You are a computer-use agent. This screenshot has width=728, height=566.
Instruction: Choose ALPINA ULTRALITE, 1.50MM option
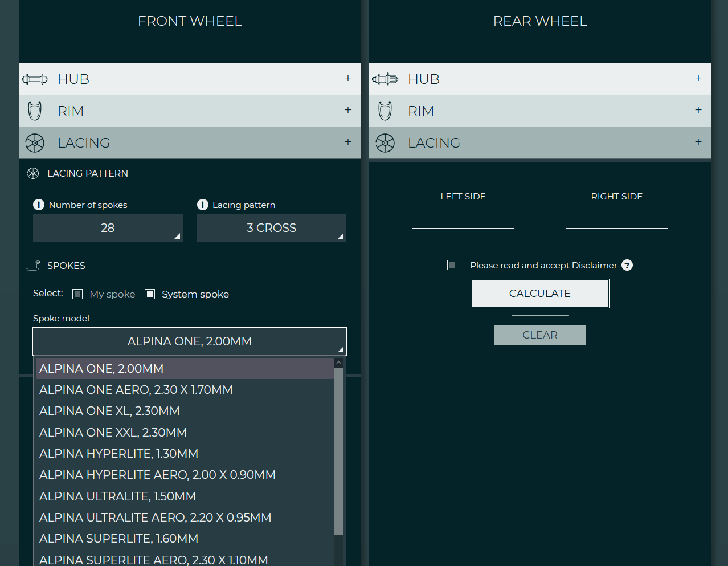tap(185, 496)
